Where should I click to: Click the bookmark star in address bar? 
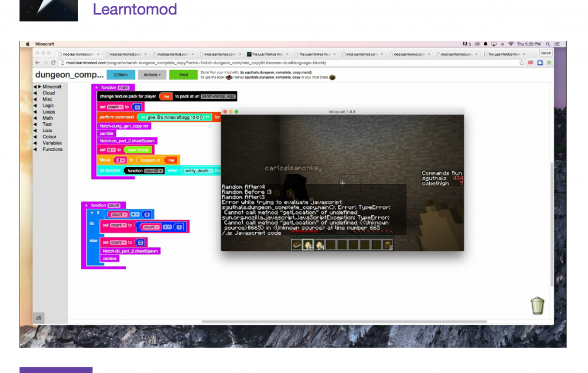click(x=522, y=63)
